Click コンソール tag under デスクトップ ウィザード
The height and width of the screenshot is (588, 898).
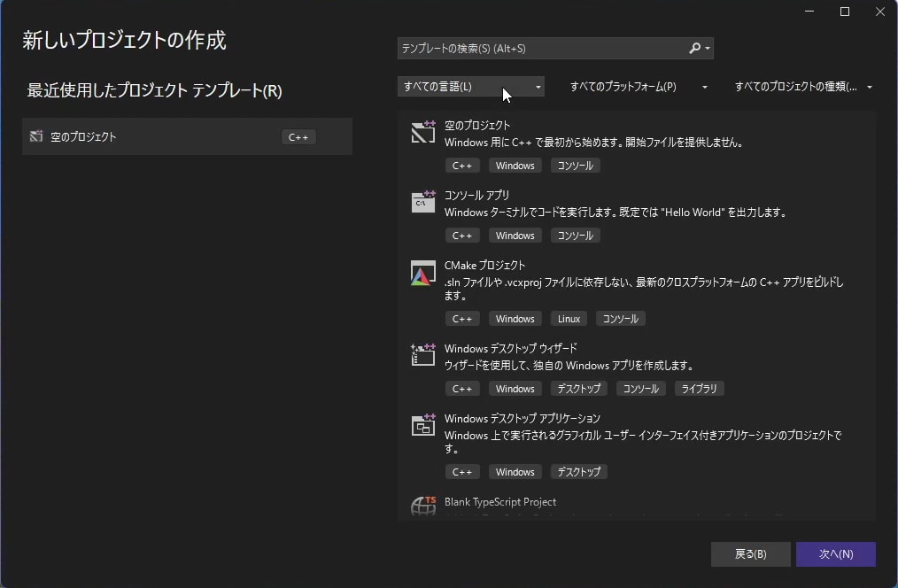coord(641,389)
